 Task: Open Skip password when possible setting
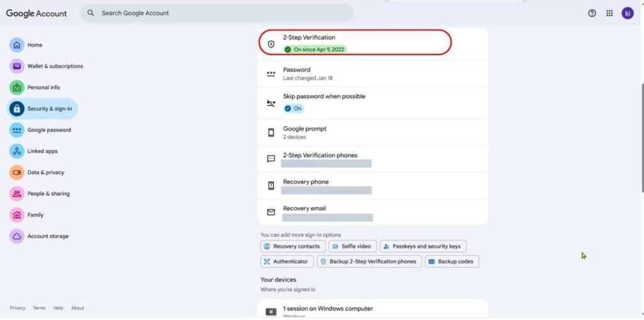[x=372, y=102]
